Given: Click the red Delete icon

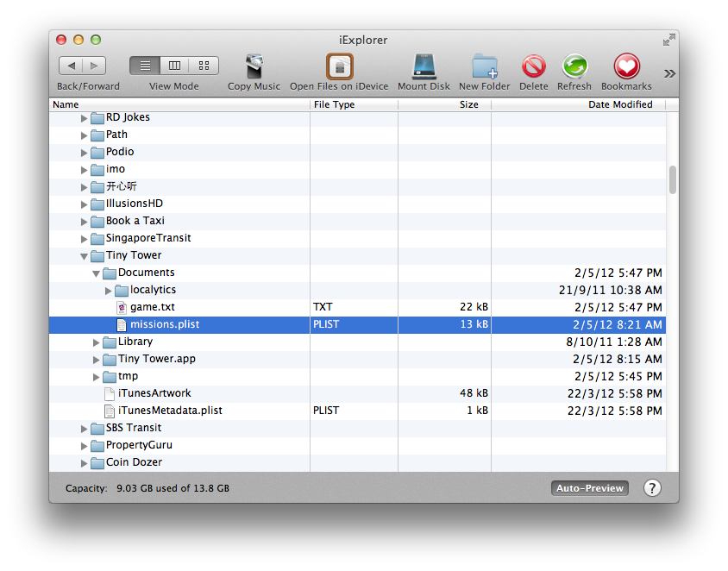Looking at the screenshot, I should 533,66.
